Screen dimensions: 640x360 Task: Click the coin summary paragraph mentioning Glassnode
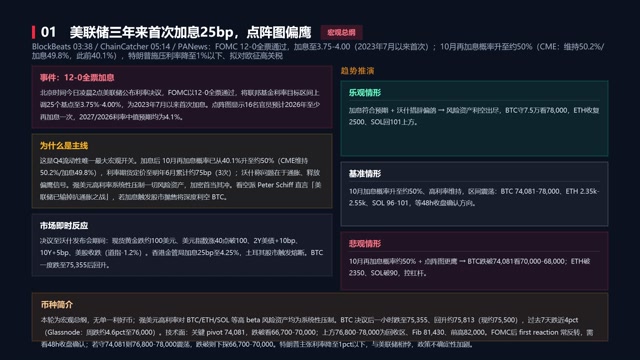pyautogui.click(x=316, y=332)
